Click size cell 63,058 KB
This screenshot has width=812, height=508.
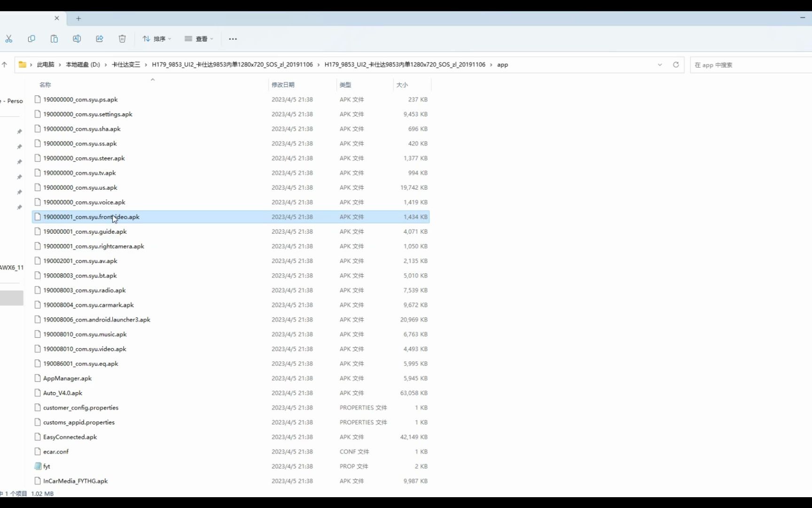click(x=414, y=393)
